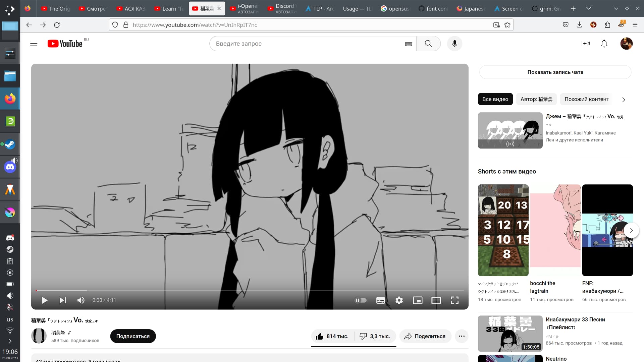Mute the video volume
The image size is (644, 362).
click(x=81, y=300)
